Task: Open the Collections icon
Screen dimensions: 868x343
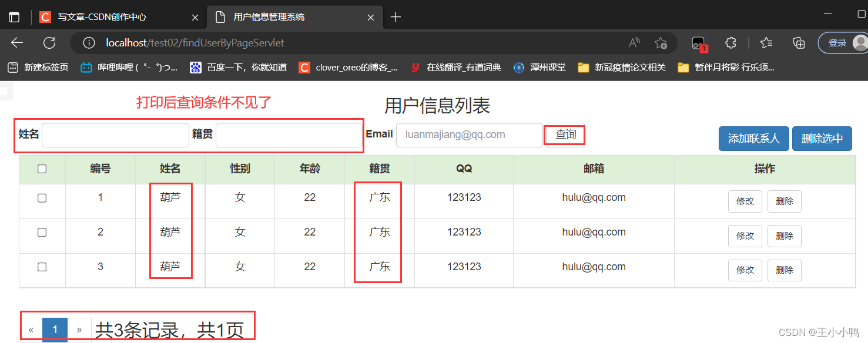Action: 799,43
